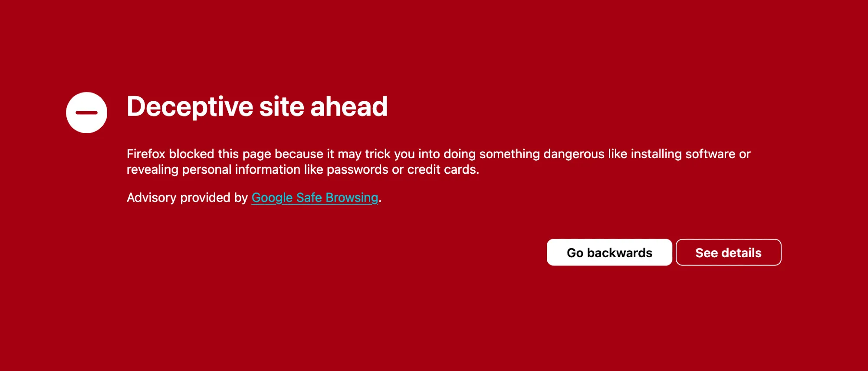Click the word "Browsing" in the advisory link
868x371 pixels.
coord(352,198)
